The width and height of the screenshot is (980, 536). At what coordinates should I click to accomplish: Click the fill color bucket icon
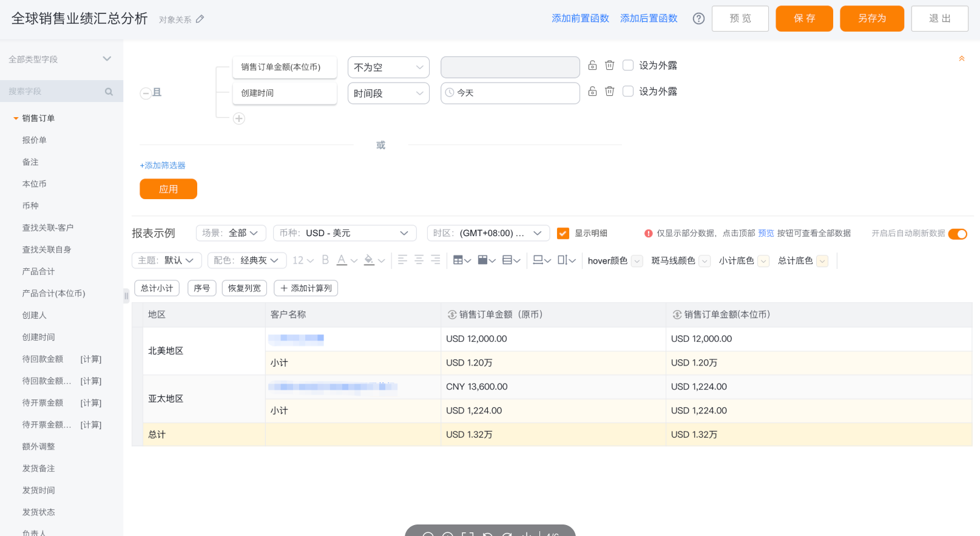tap(368, 260)
